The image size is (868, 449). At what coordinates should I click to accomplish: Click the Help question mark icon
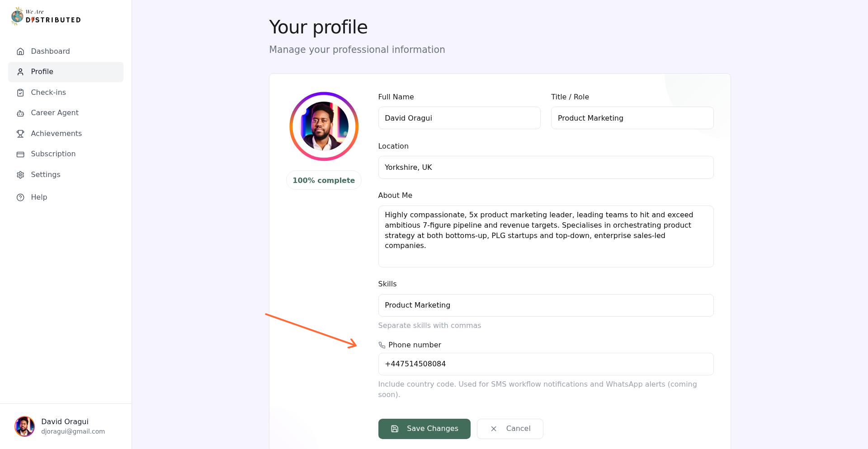click(20, 197)
